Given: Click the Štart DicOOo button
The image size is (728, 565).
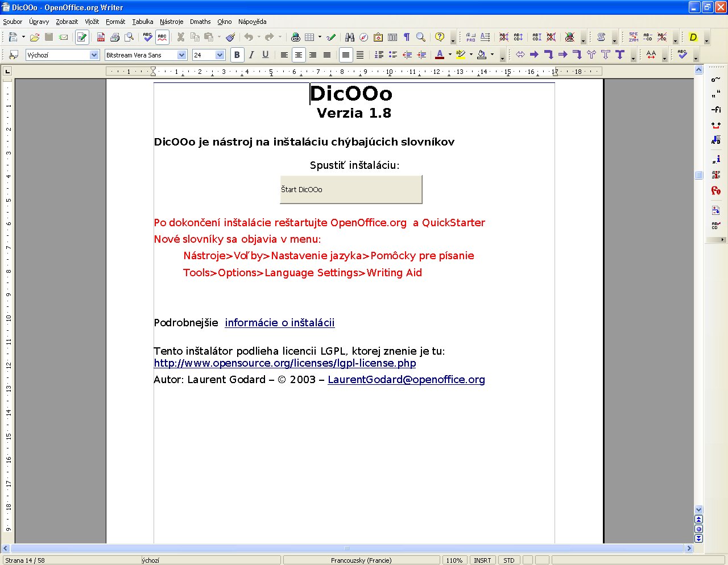Looking at the screenshot, I should [351, 189].
